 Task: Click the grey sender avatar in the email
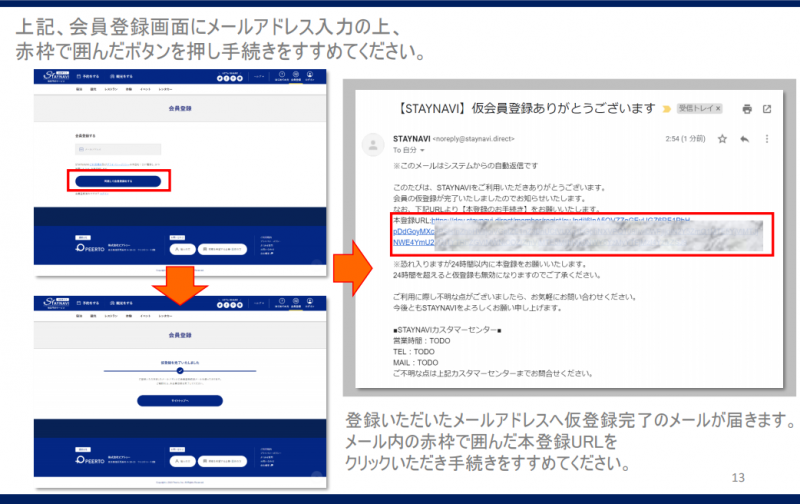(373, 144)
